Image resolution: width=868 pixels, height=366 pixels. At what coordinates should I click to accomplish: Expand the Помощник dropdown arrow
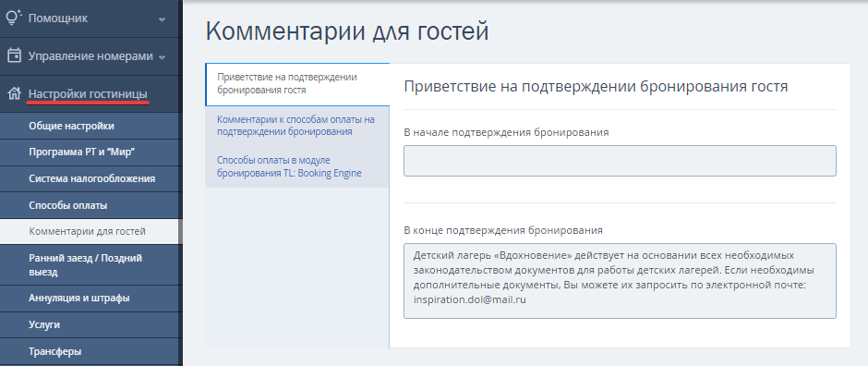[x=162, y=19]
